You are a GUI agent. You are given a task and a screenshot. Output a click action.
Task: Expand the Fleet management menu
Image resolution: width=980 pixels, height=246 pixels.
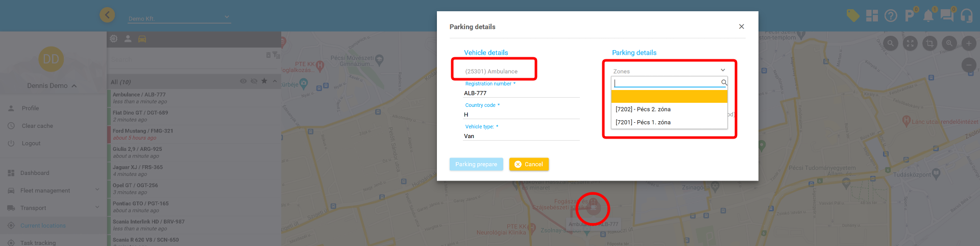[97, 190]
